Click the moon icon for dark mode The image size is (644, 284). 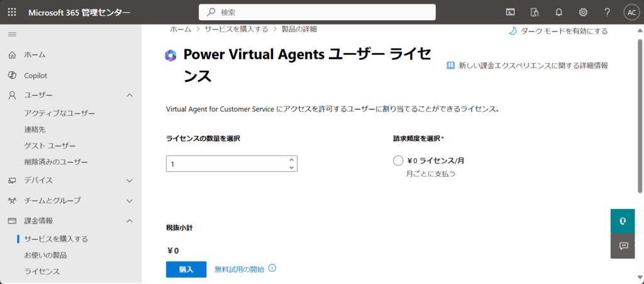[x=512, y=31]
